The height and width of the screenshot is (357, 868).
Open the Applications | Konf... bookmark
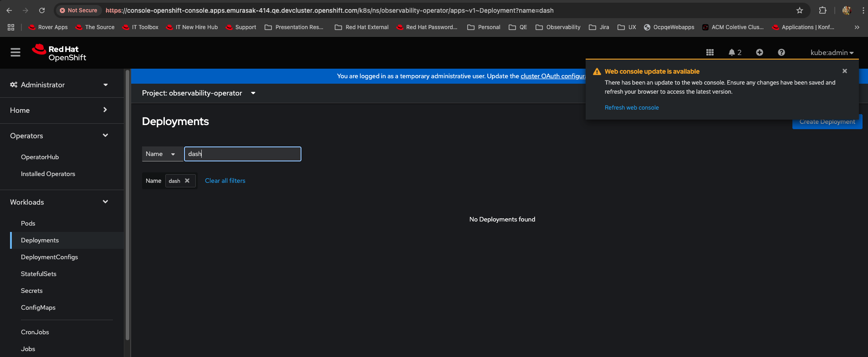(803, 27)
